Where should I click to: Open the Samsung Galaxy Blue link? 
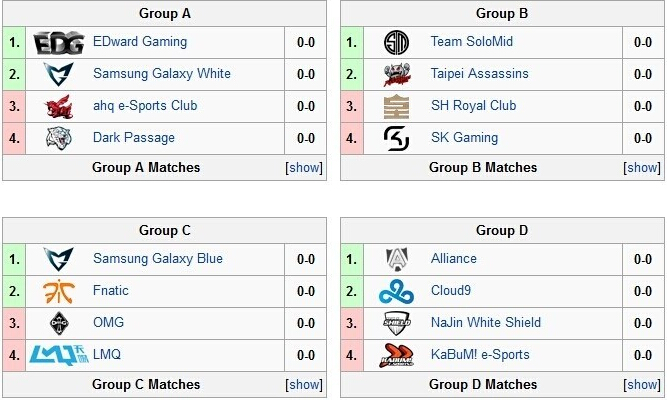pos(158,259)
